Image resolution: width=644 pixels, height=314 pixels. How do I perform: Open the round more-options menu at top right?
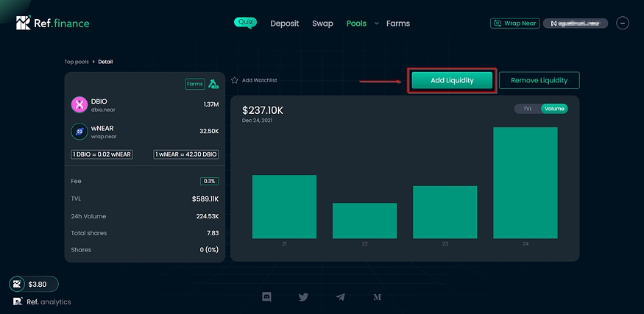click(x=623, y=24)
